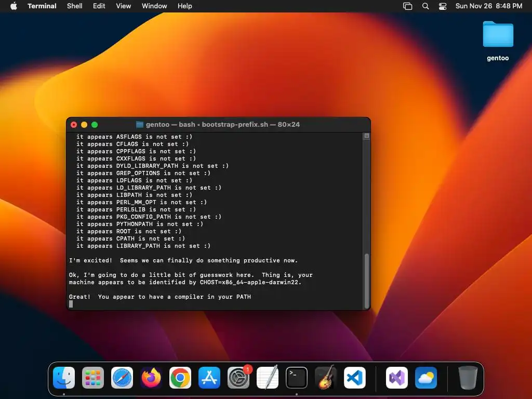Minimize the Terminal window with yellow button
Screen dimensions: 532x399
[x=84, y=125]
